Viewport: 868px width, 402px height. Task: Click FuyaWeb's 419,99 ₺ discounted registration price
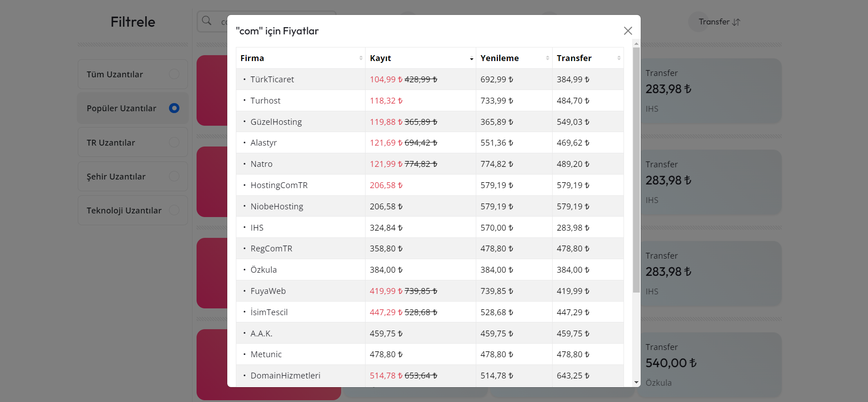[x=386, y=291]
